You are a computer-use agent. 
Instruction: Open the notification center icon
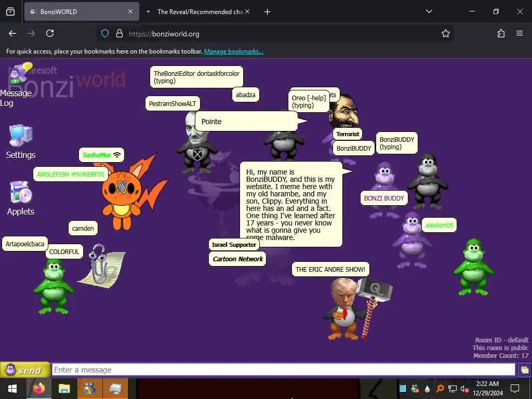click(515, 388)
